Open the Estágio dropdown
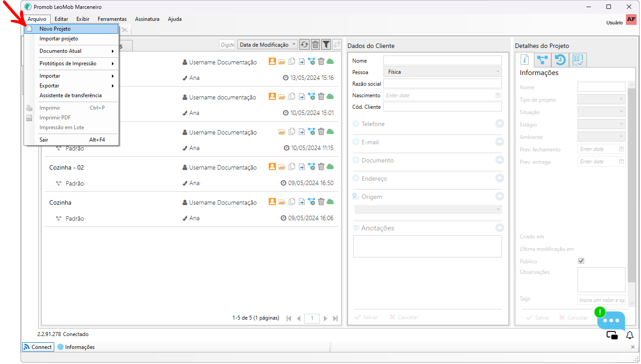641x364 pixels. 601,124
